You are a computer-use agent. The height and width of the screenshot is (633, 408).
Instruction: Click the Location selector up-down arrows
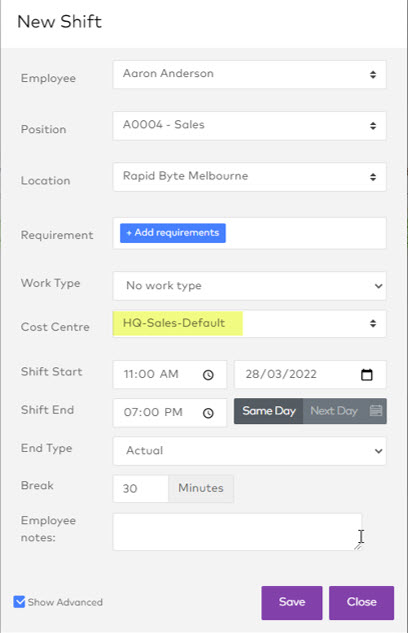click(373, 177)
